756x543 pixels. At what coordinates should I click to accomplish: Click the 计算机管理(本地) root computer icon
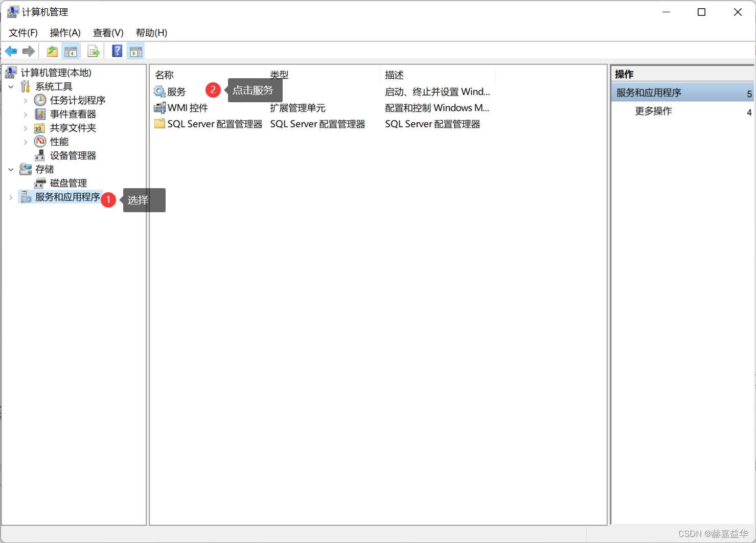point(11,73)
